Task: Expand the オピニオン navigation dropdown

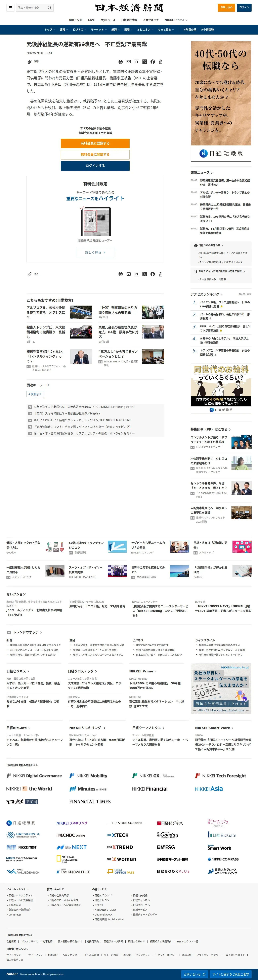Action: pyautogui.click(x=145, y=30)
